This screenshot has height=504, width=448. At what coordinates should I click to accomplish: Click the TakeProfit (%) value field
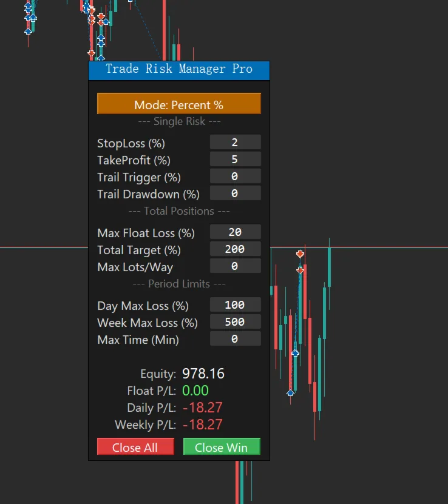tap(235, 159)
